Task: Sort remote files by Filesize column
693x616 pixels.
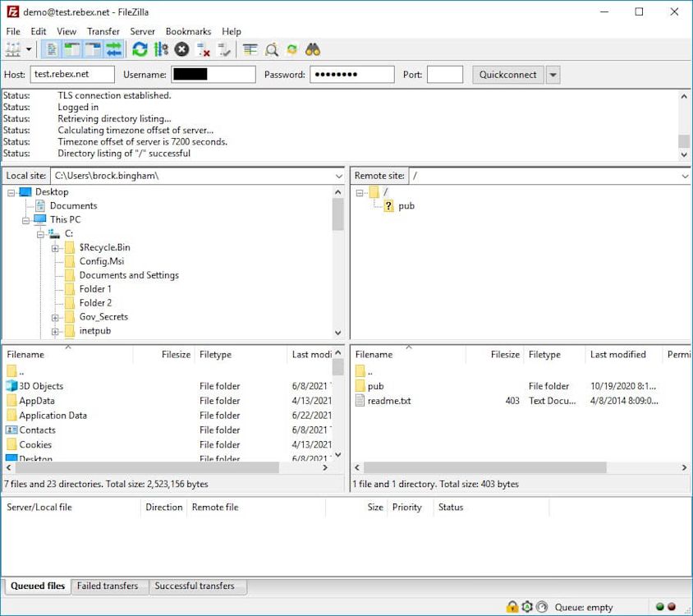Action: click(x=494, y=354)
